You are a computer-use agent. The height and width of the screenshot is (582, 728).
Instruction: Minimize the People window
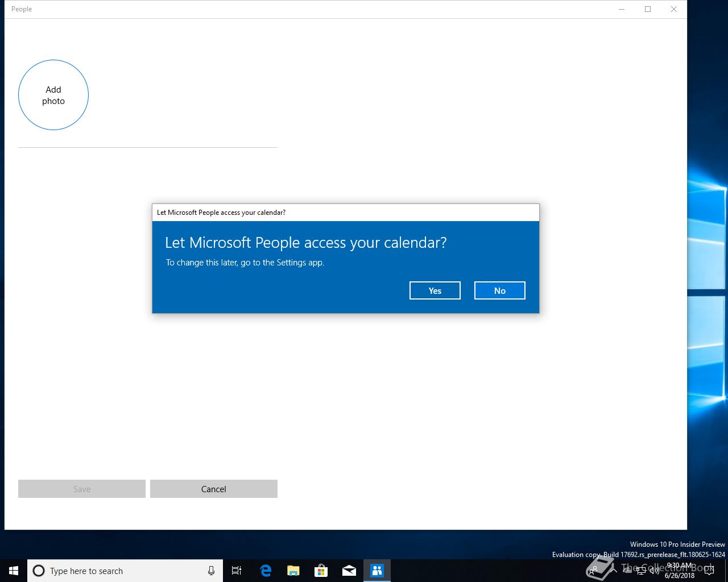pyautogui.click(x=622, y=9)
